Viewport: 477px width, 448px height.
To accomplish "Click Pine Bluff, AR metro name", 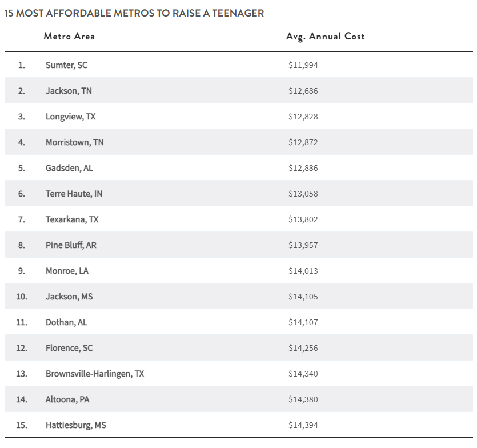I will tap(71, 245).
